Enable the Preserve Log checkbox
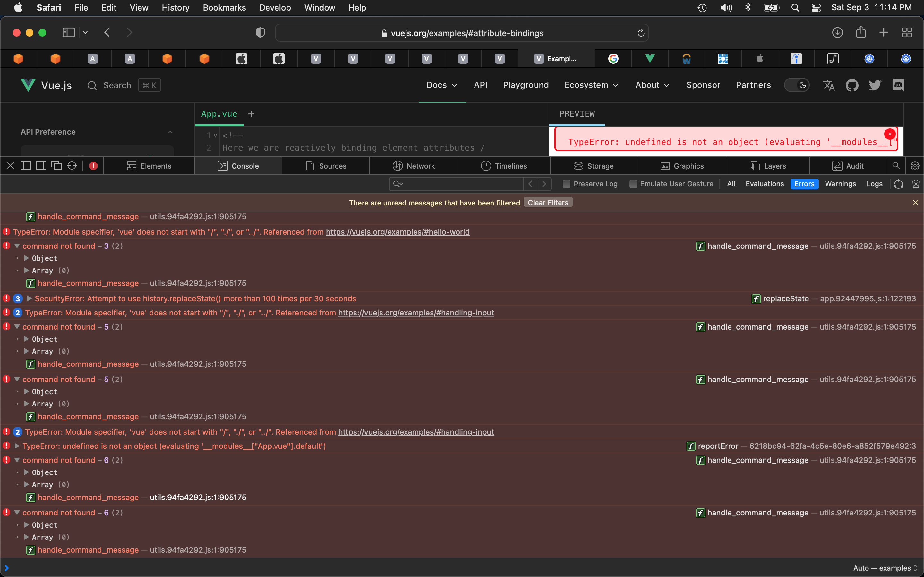This screenshot has height=577, width=924. (566, 184)
